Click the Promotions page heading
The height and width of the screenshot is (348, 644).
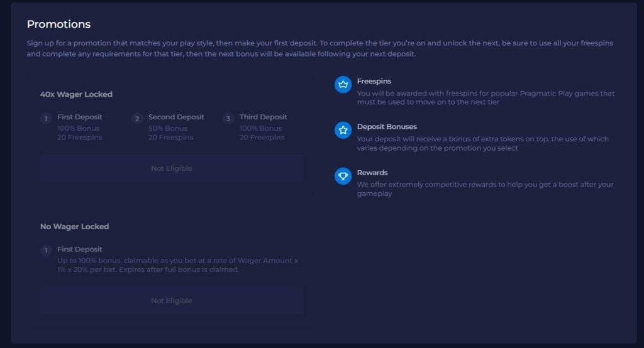[58, 24]
